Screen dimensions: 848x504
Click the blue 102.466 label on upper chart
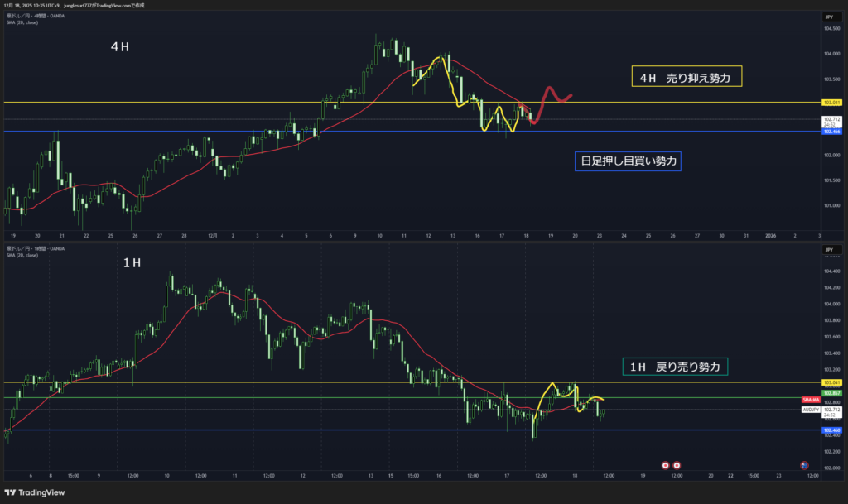(x=831, y=132)
